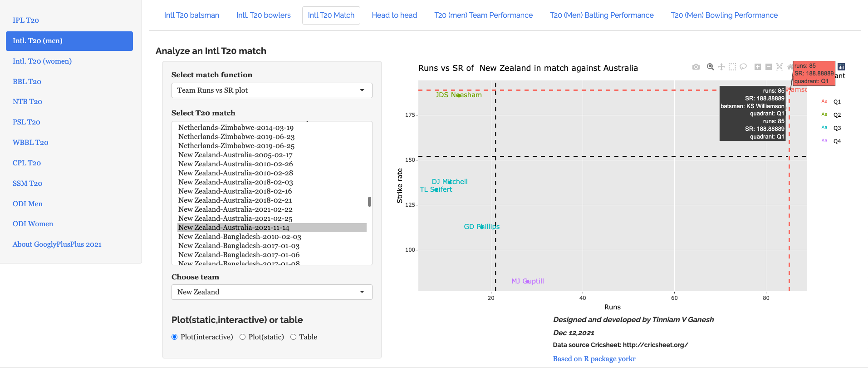Follow the Based on R package yorkr link
Image resolution: width=868 pixels, height=368 pixels.
click(x=593, y=359)
